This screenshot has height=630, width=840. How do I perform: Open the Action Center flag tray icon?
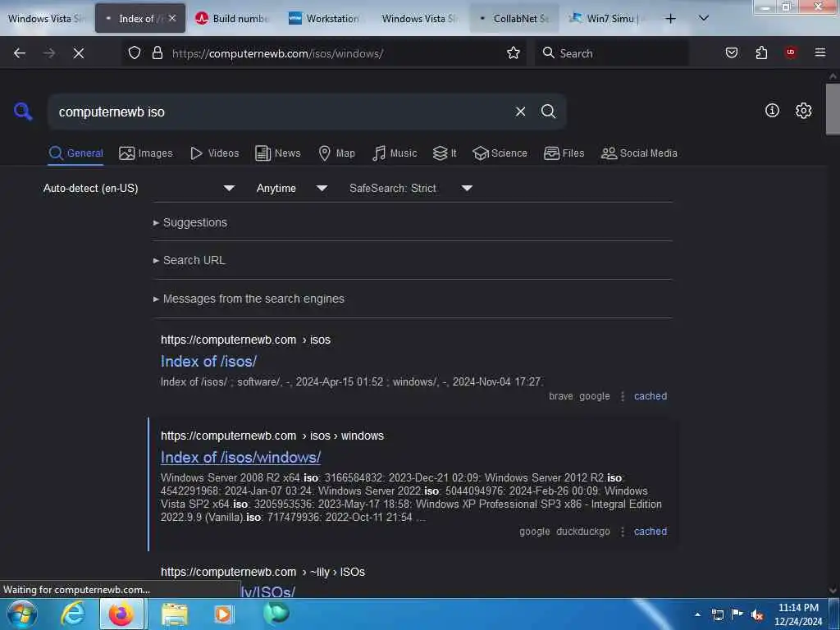(x=737, y=614)
